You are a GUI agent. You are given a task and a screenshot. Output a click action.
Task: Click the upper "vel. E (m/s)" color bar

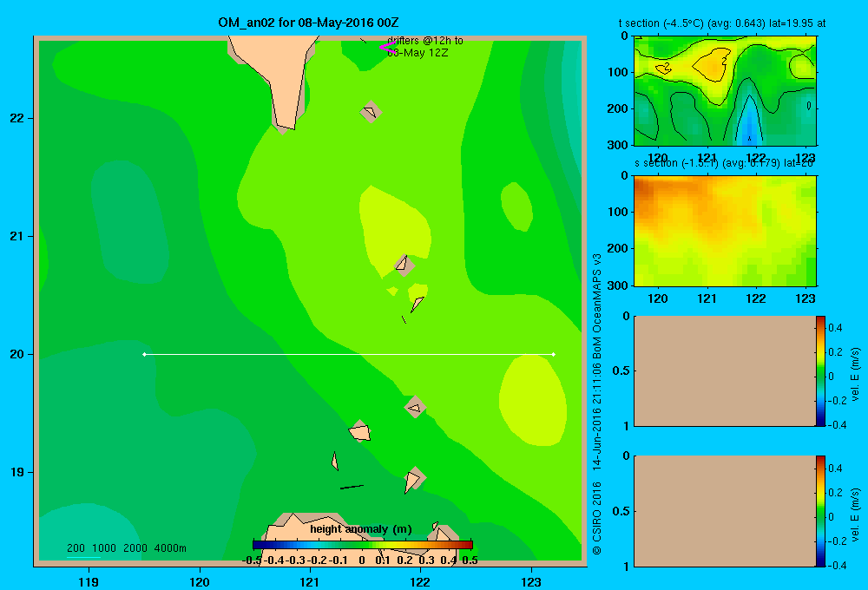pyautogui.click(x=820, y=370)
